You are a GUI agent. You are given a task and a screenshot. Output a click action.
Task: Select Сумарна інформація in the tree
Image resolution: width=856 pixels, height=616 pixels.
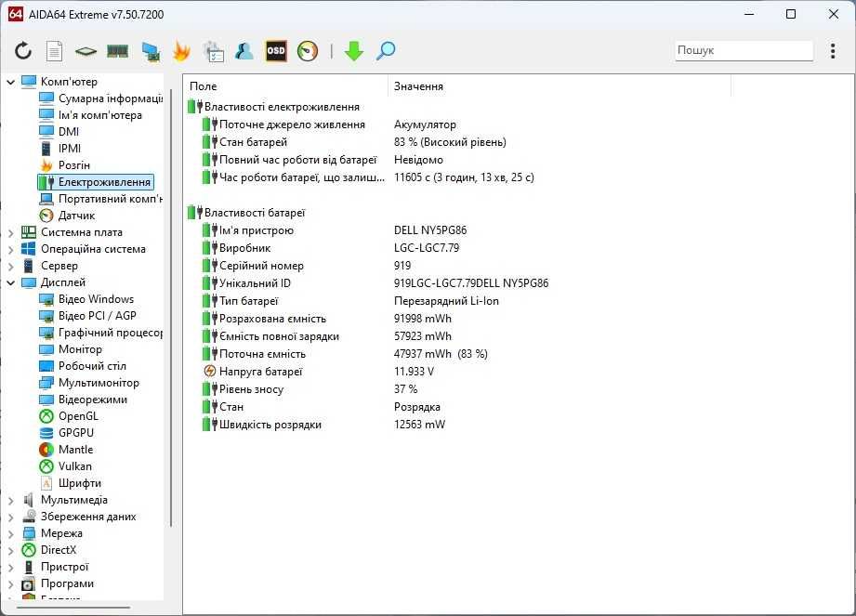101,98
